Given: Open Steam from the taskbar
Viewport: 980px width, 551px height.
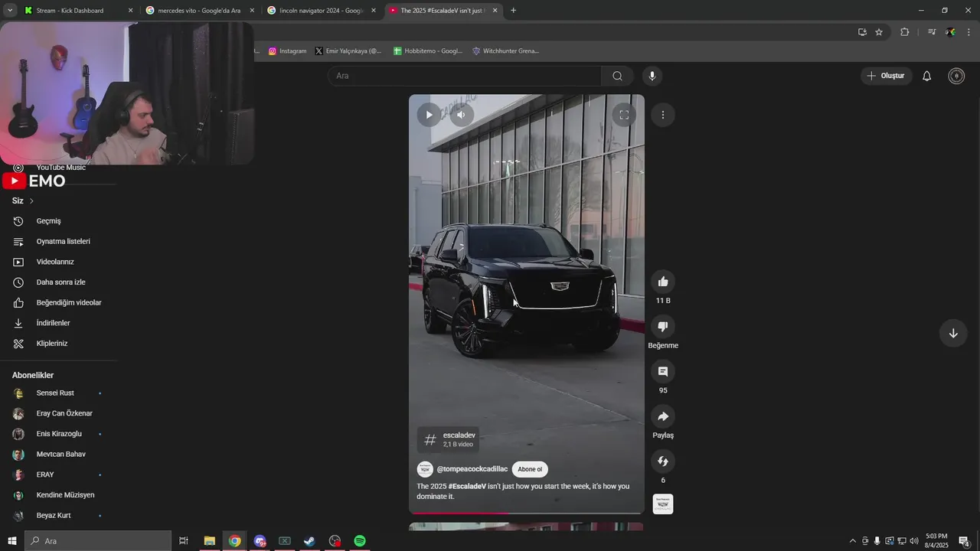Looking at the screenshot, I should coord(309,541).
